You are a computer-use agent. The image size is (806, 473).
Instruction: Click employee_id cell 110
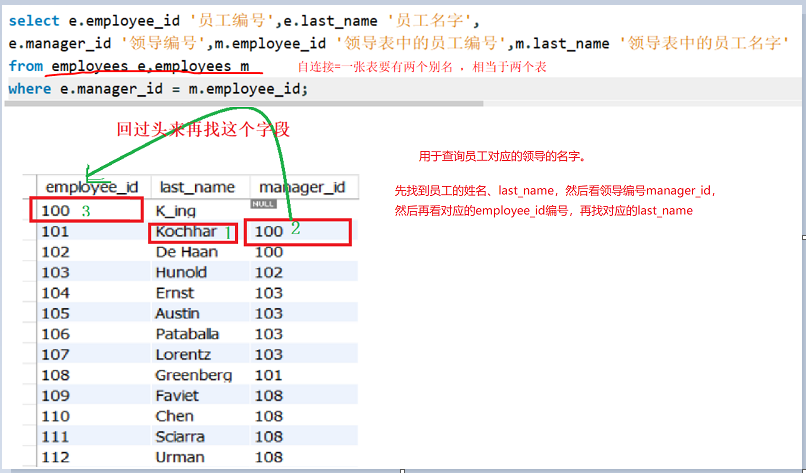pos(94,416)
